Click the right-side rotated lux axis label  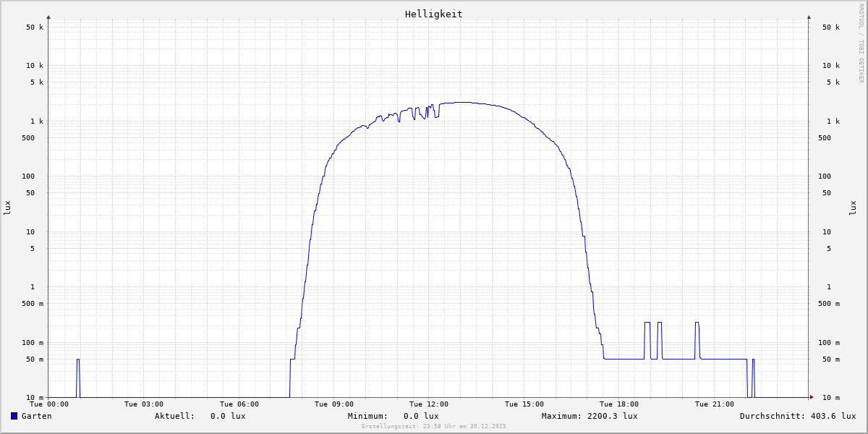[854, 208]
